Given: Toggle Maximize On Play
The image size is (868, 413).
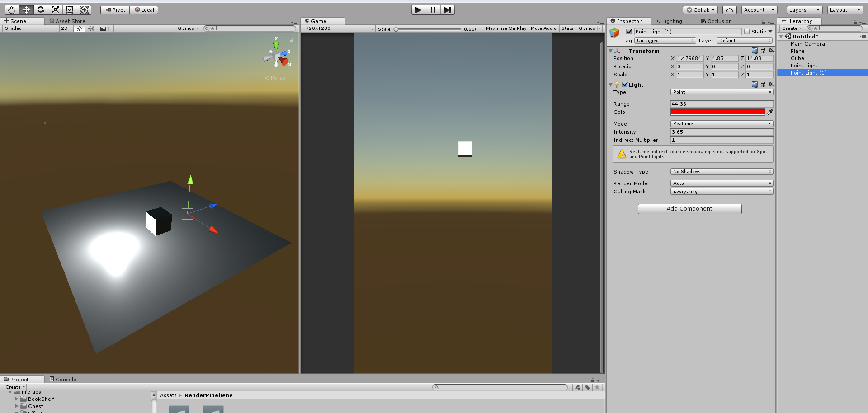Looking at the screenshot, I should pos(506,28).
